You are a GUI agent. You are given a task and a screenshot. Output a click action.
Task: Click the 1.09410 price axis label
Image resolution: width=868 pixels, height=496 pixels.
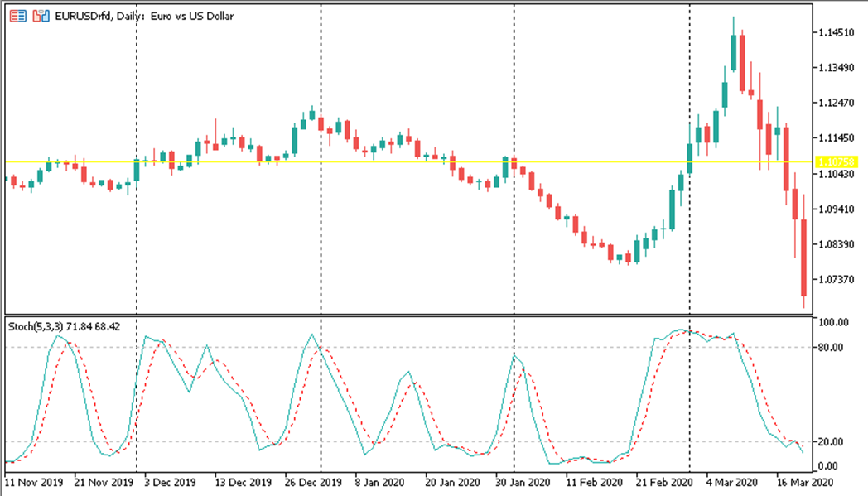837,209
